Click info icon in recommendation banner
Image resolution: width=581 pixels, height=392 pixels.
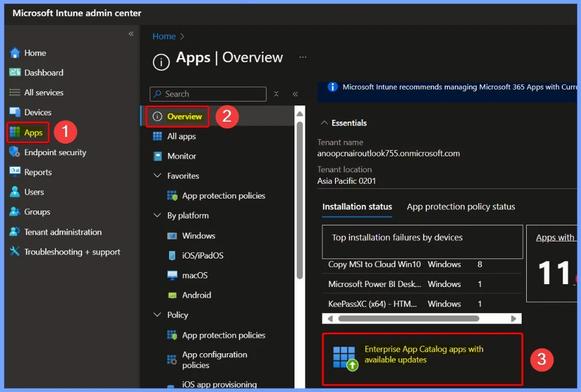click(x=332, y=87)
